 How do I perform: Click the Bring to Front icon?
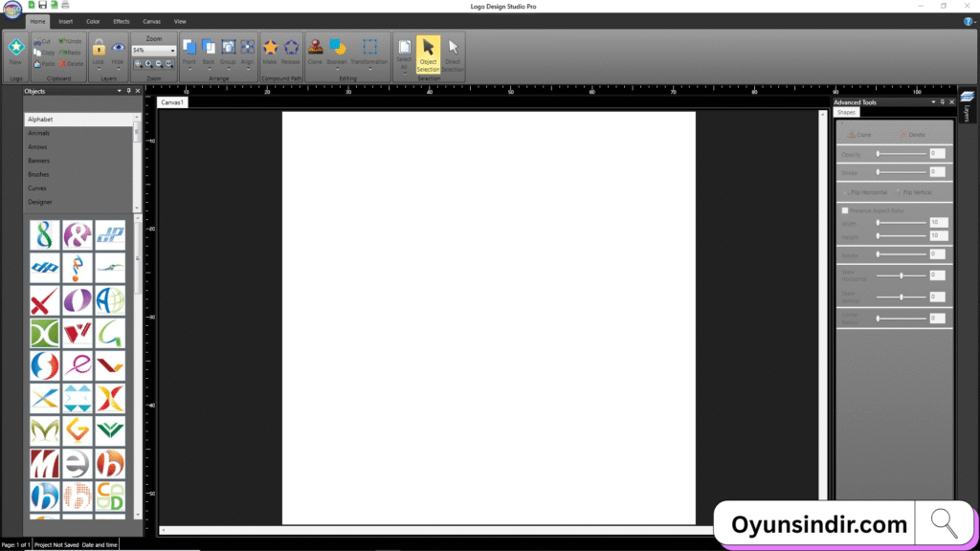189,47
